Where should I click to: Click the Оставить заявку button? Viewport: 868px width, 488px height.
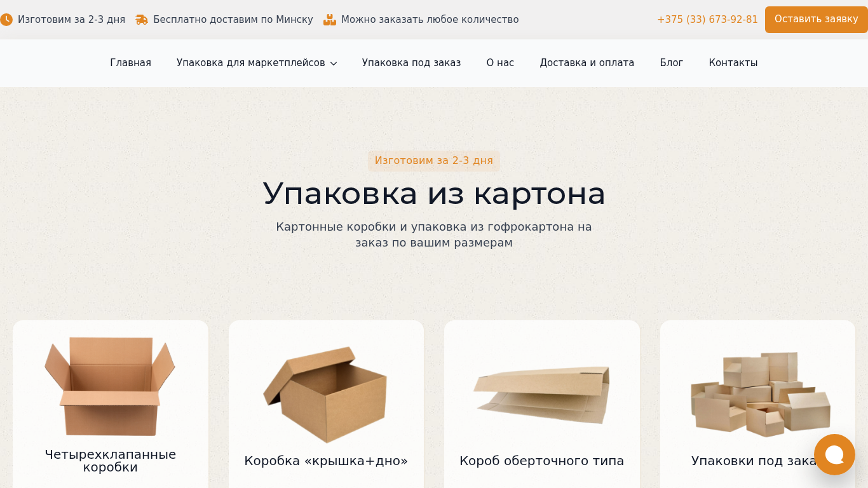(817, 20)
